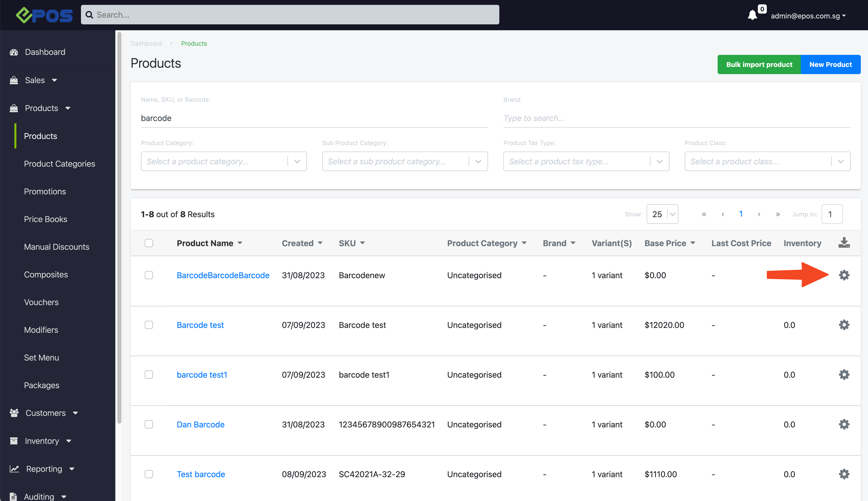
Task: Open Price Books in sidebar
Action: point(46,219)
